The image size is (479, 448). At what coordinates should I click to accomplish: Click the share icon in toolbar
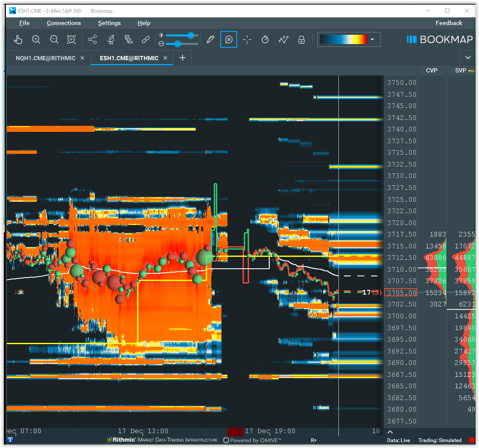(92, 39)
